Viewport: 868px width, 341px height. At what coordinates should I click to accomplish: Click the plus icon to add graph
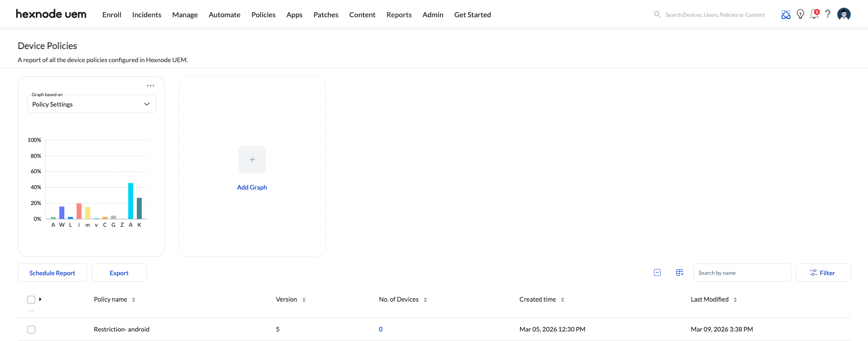point(252,160)
